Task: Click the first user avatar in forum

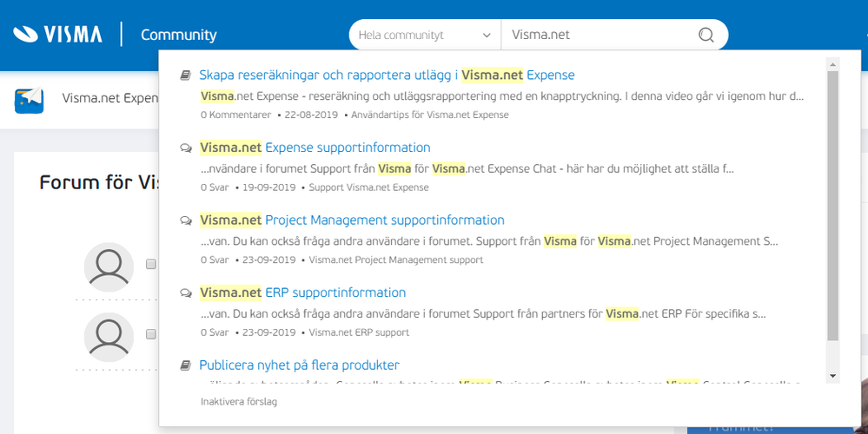Action: click(109, 266)
